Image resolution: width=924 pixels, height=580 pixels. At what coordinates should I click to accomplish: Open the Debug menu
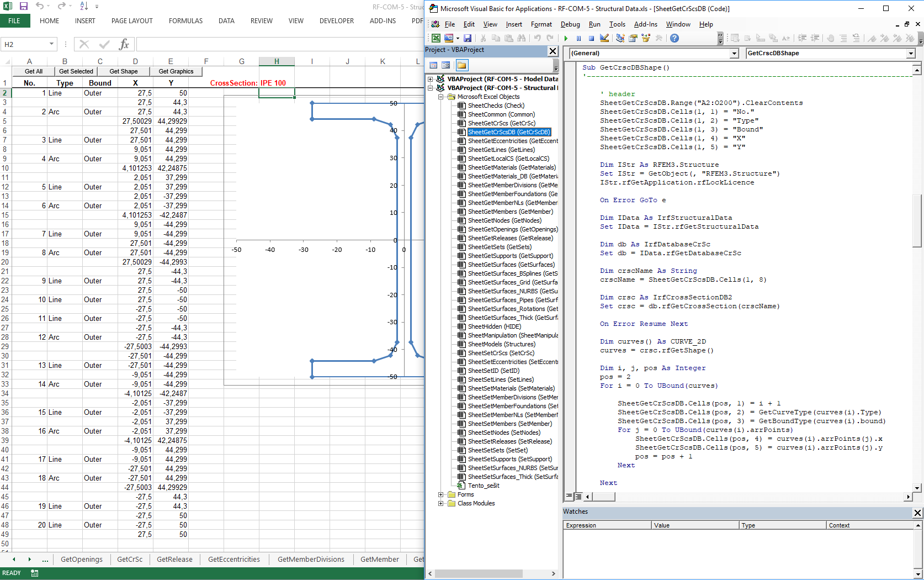570,24
